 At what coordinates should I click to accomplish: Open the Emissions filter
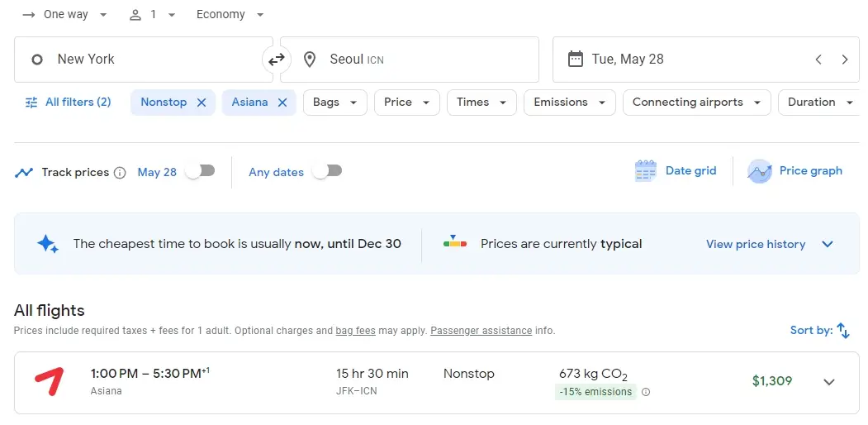pyautogui.click(x=569, y=103)
